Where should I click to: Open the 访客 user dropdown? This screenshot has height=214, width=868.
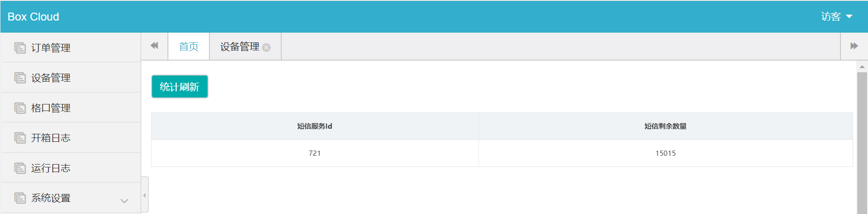pyautogui.click(x=836, y=17)
